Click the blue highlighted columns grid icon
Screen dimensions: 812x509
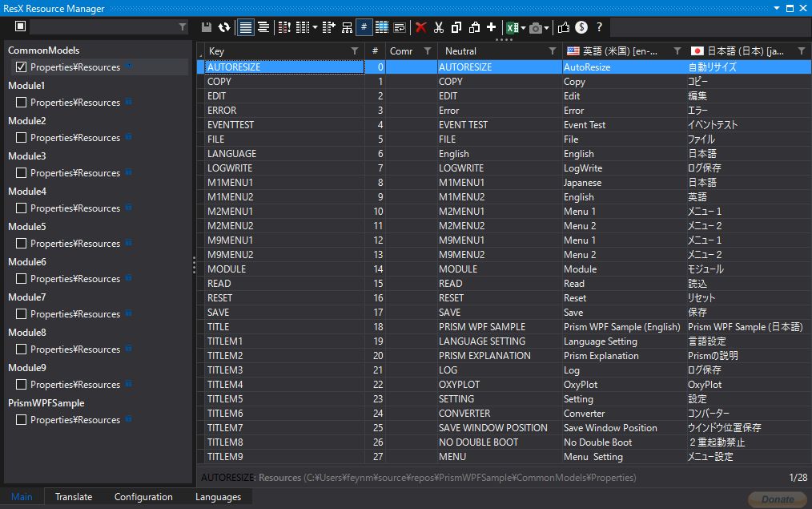(x=382, y=27)
